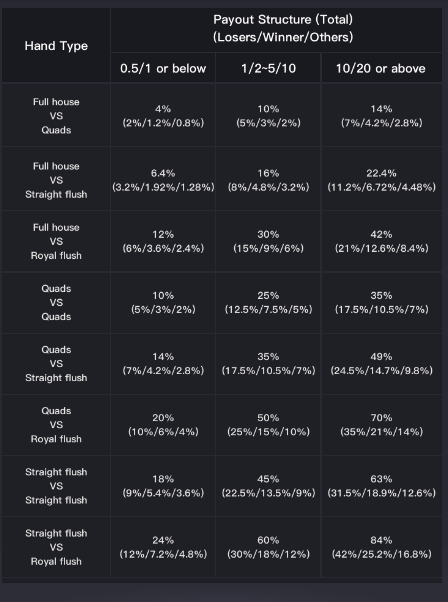Select the Quads VS Quads row label
The image size is (448, 602).
[56, 303]
